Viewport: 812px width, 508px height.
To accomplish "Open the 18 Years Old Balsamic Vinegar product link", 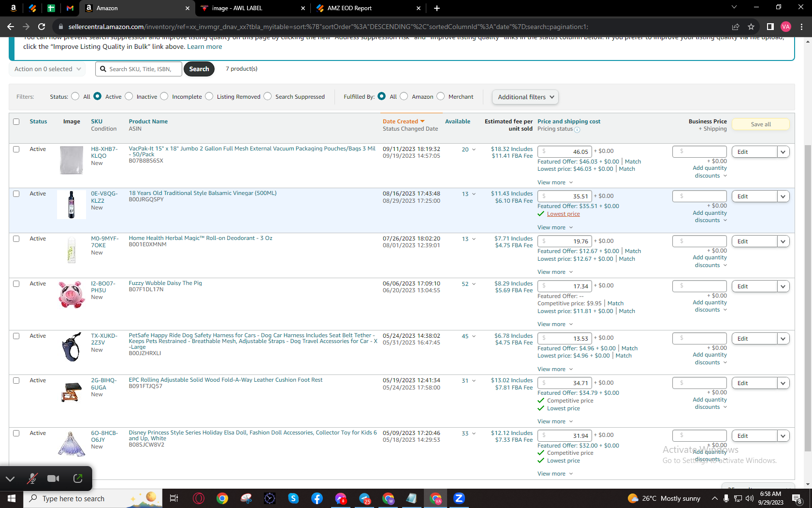I will pyautogui.click(x=203, y=193).
